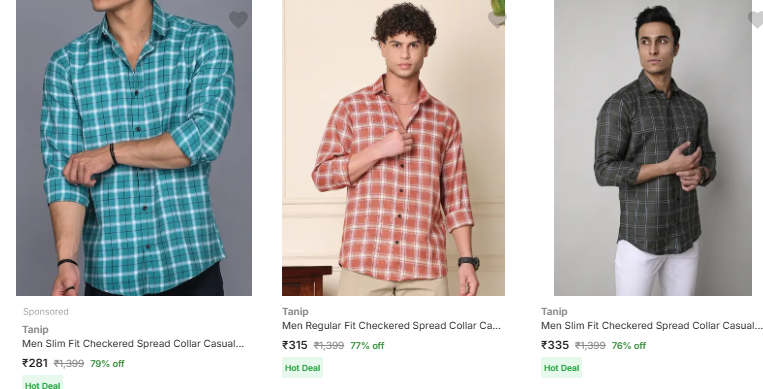Screen dimensions: 763x389
Task: Click Hot Deal badge under ₹335
Action: (561, 368)
